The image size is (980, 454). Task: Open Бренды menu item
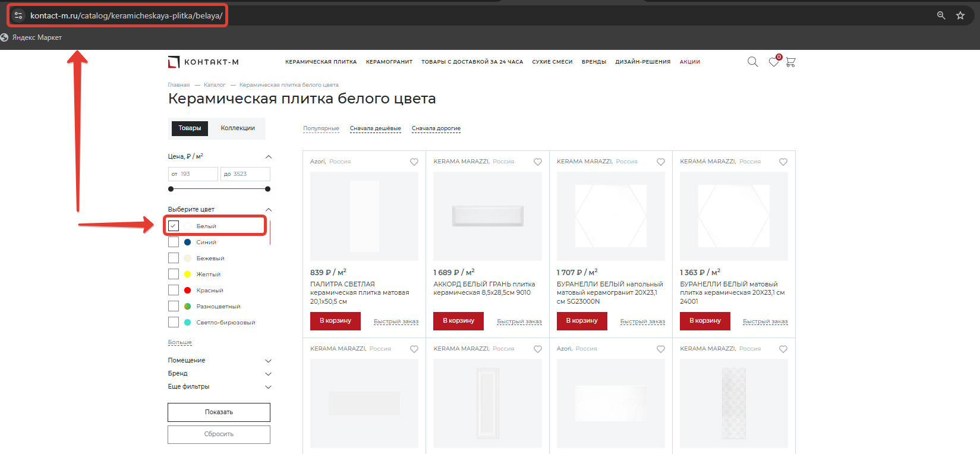(x=594, y=62)
